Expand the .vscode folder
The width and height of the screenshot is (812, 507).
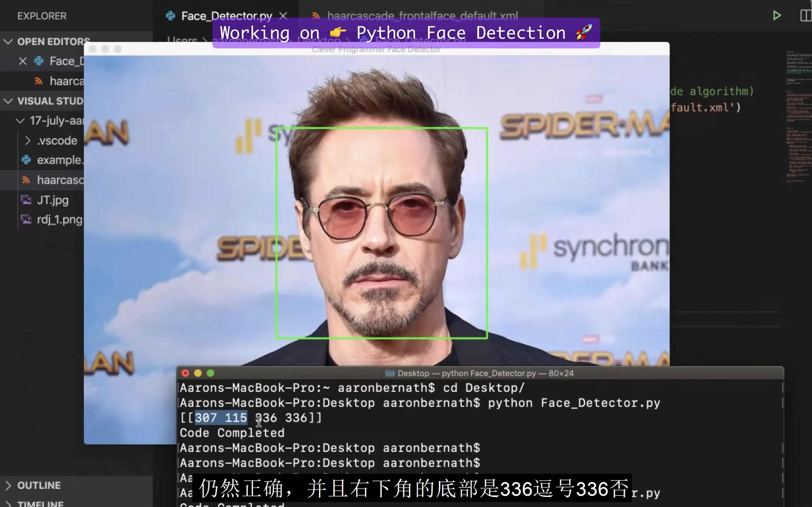tap(28, 141)
